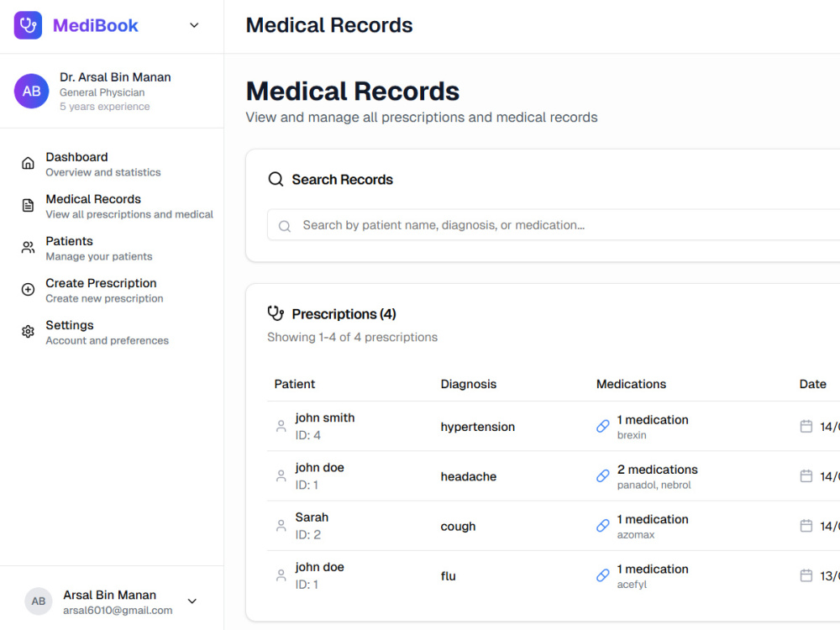Click the Create Prescription plus icon
This screenshot has width=840, height=630.
coord(28,289)
